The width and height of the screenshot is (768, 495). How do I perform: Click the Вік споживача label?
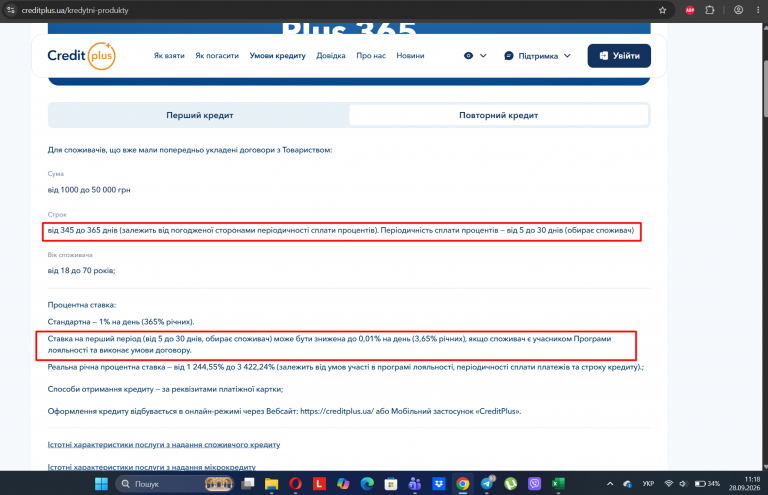coord(70,255)
